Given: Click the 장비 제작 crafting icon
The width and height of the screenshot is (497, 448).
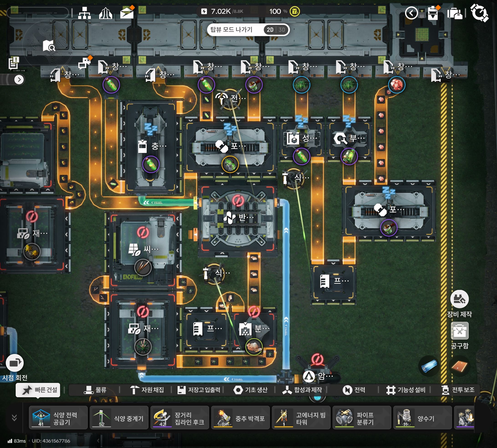Looking at the screenshot, I should click(459, 299).
